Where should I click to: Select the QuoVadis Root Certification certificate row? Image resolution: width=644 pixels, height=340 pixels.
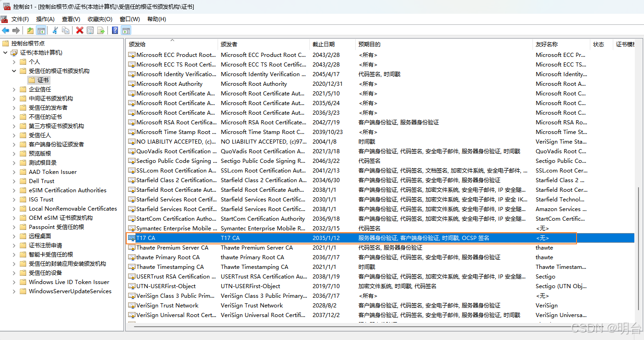[381, 151]
